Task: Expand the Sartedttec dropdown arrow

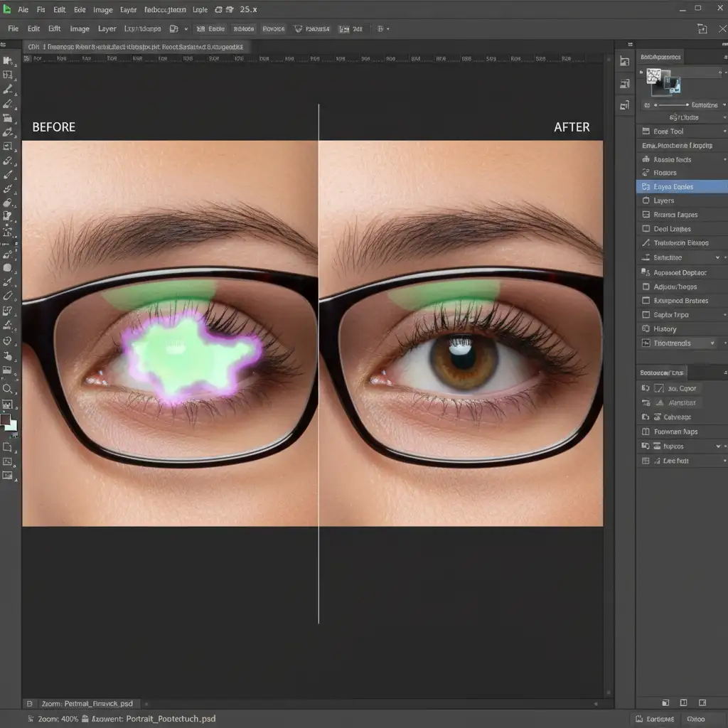Action: point(717,258)
